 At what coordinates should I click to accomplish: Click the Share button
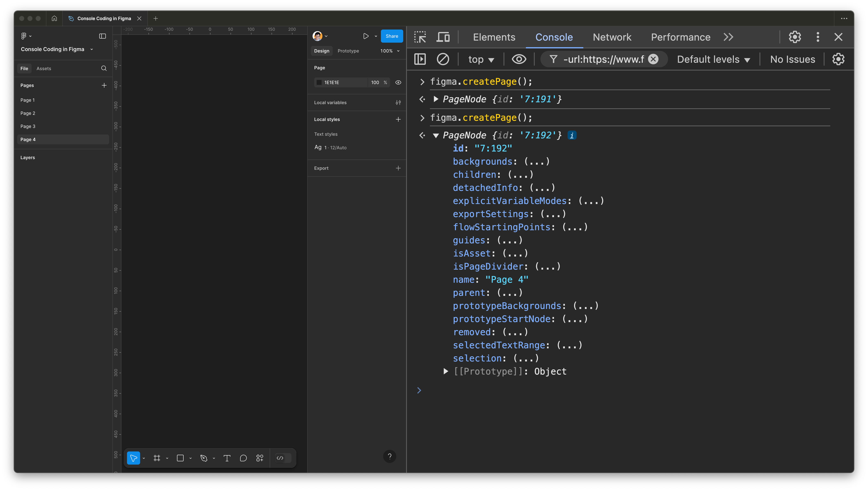392,36
